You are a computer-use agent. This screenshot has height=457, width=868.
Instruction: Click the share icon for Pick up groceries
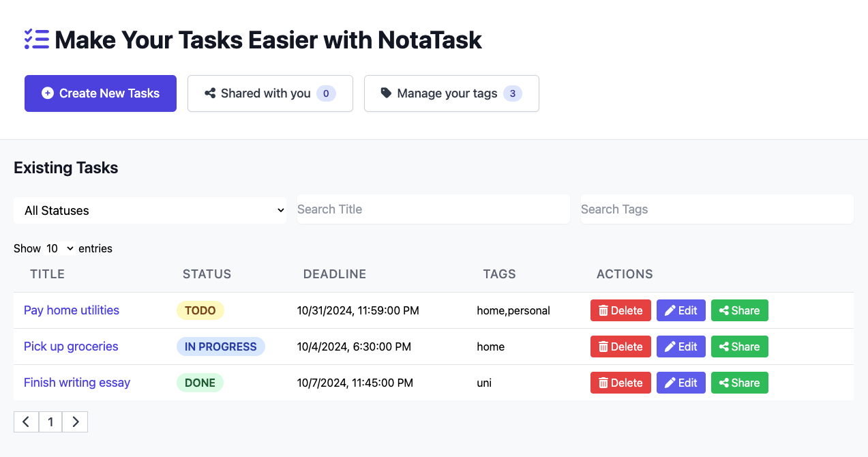click(x=724, y=347)
